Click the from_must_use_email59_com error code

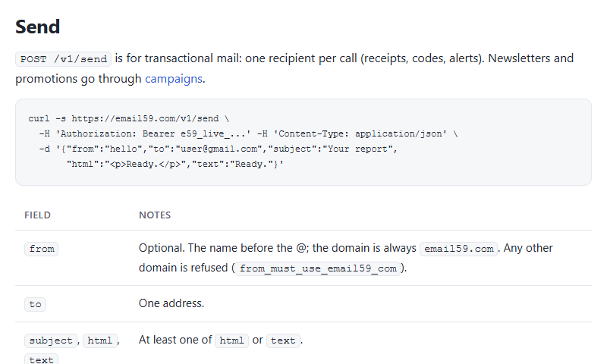click(x=318, y=268)
